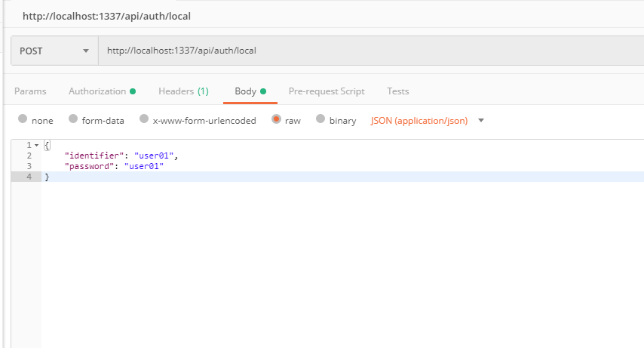Open the Pre-request Script tab
644x348 pixels.
pyautogui.click(x=327, y=91)
